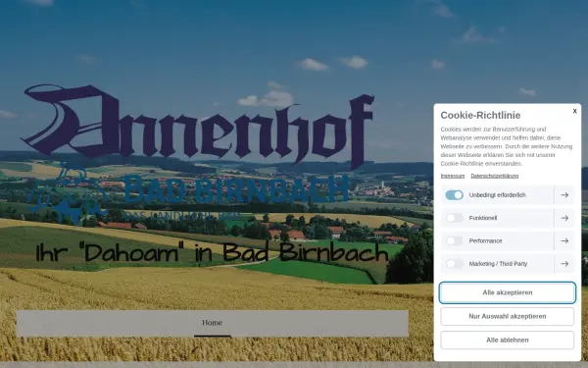The width and height of the screenshot is (588, 368).
Task: Click the Cookie-Richtlinie title text
Action: point(480,115)
